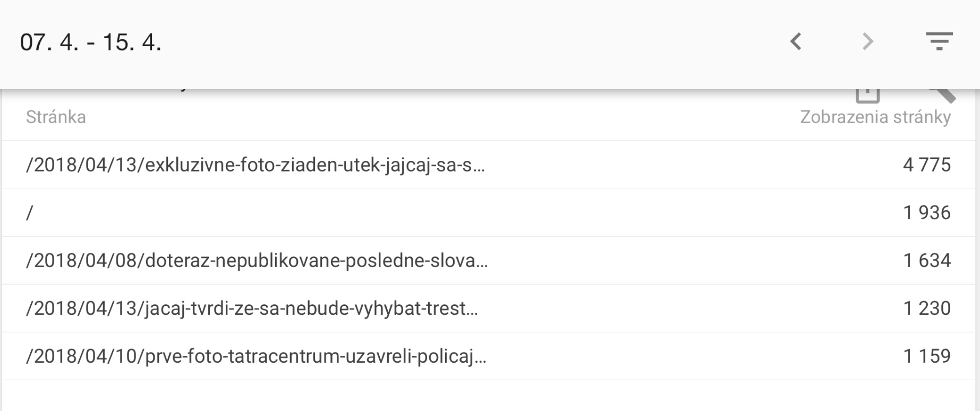Open the doteraz-nepublikovane-posledne-slova page entry
The image size is (980, 411).
pyautogui.click(x=257, y=261)
